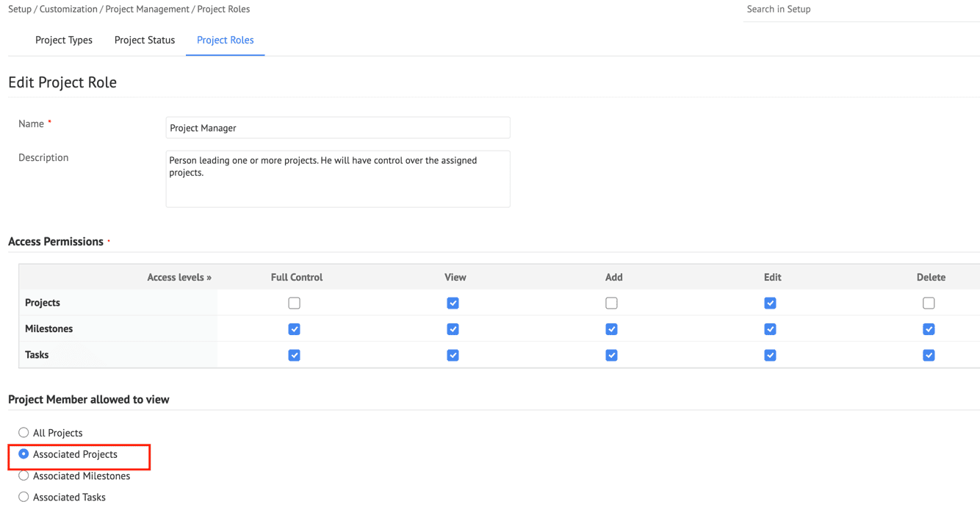This screenshot has width=980, height=510.
Task: Choose the Associated Tasks radio option
Action: tap(24, 498)
